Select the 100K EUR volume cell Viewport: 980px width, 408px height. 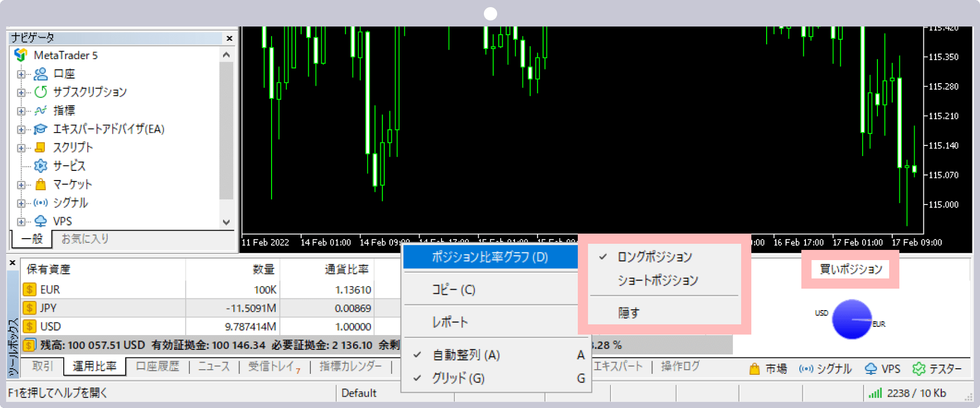(x=233, y=290)
